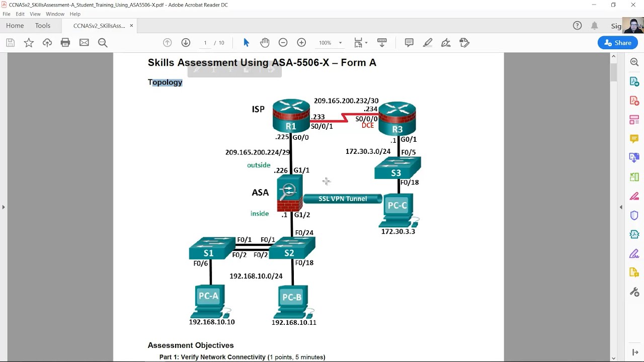Click the R1 router in the diagram
Viewport: 644px width, 362px height.
[x=291, y=116]
